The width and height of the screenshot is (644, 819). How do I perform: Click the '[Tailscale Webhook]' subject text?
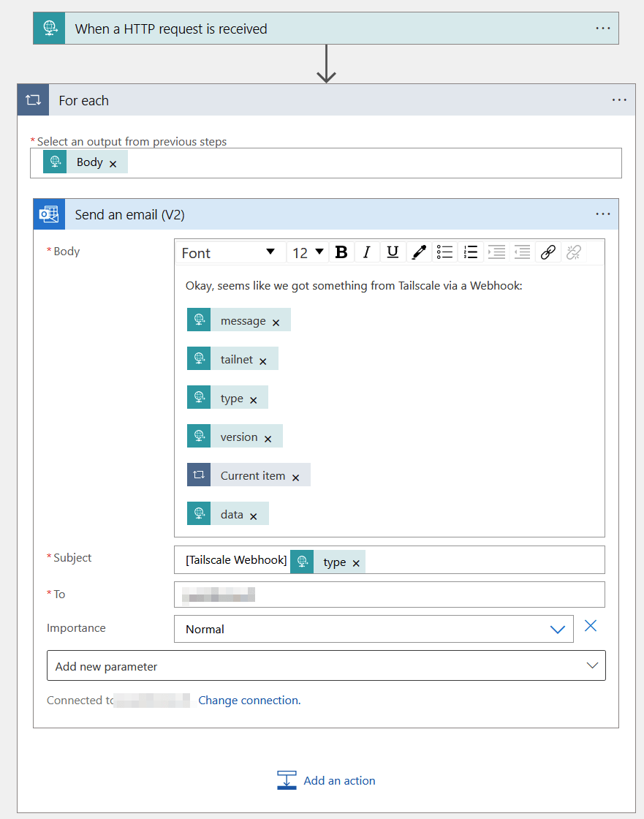pos(236,560)
